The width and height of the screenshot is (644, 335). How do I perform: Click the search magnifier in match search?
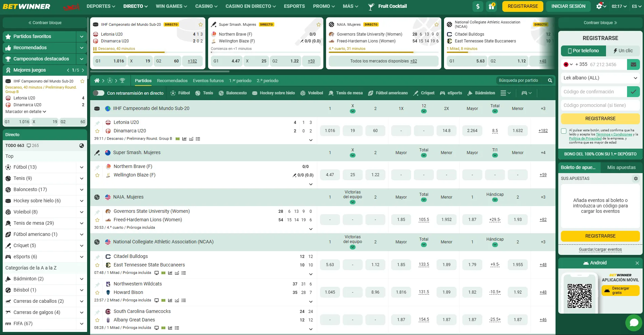[x=550, y=80]
